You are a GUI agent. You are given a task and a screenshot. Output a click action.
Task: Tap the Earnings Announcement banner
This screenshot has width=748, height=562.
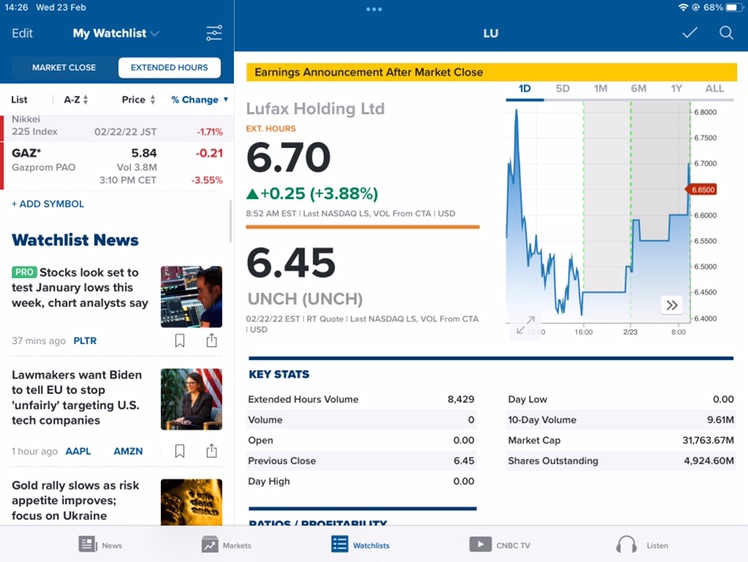(x=491, y=72)
